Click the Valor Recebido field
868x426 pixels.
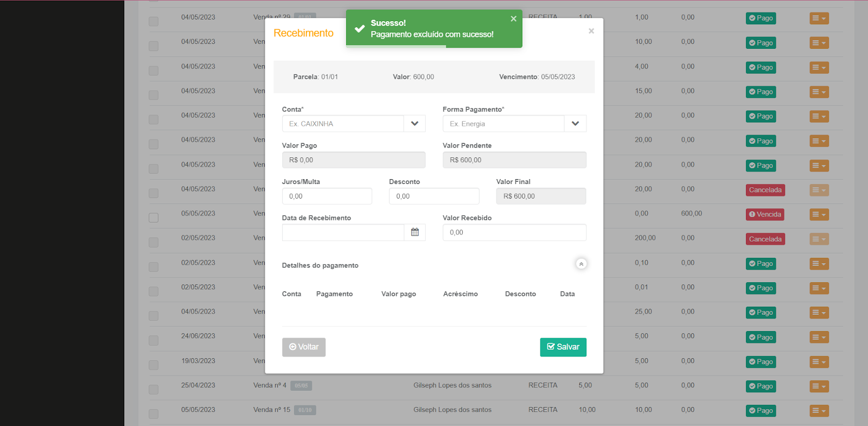[514, 232]
